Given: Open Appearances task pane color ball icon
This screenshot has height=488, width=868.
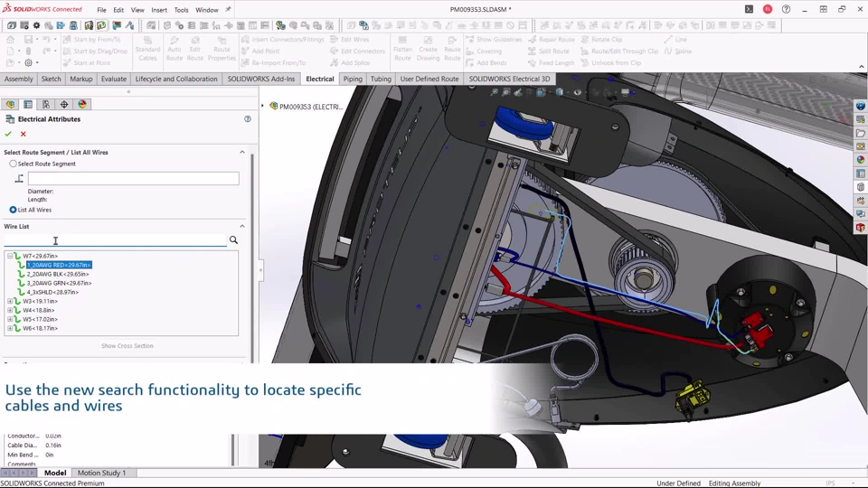Looking at the screenshot, I should click(860, 159).
